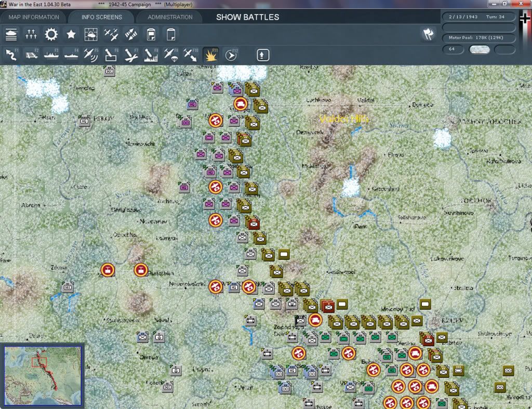Open the weather map screen icon
The width and height of the screenshot is (532, 409).
tap(91, 35)
